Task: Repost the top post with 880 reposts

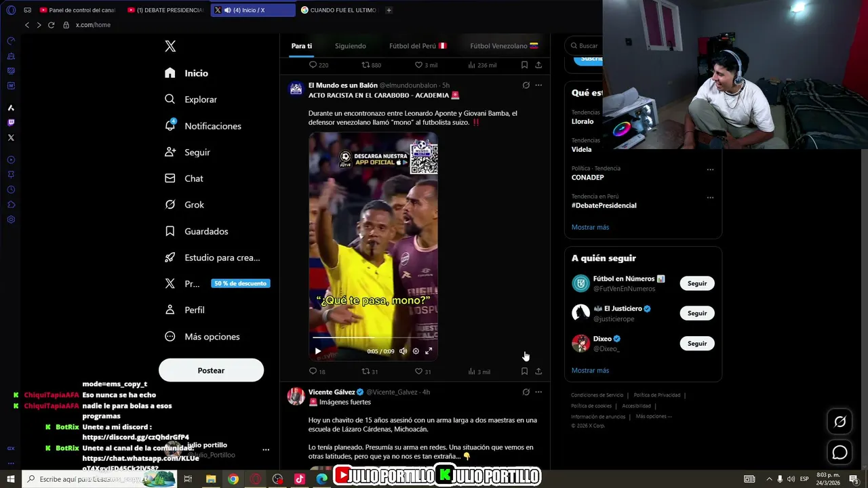Action: (x=371, y=65)
